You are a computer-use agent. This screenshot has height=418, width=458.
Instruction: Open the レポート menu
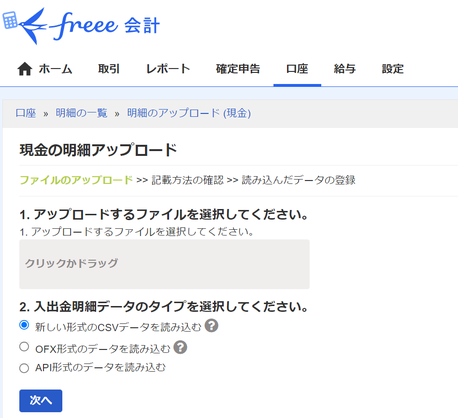(x=168, y=69)
